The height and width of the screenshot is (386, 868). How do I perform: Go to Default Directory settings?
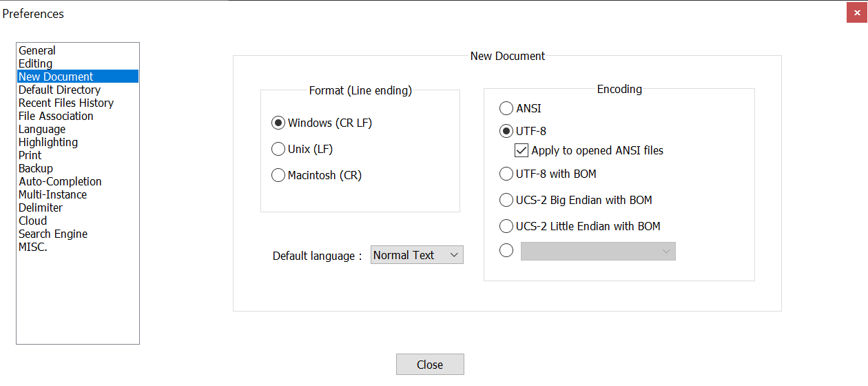[x=59, y=90]
